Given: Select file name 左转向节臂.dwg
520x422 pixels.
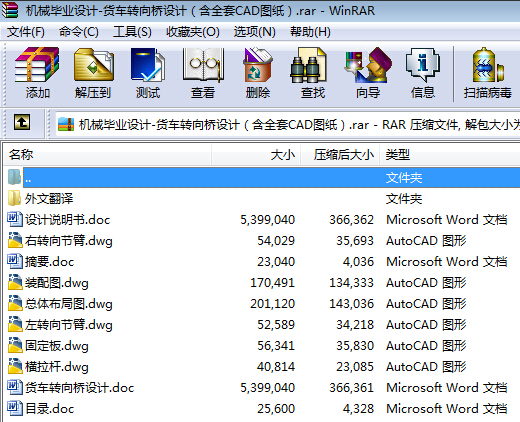Looking at the screenshot, I should pos(69,325).
